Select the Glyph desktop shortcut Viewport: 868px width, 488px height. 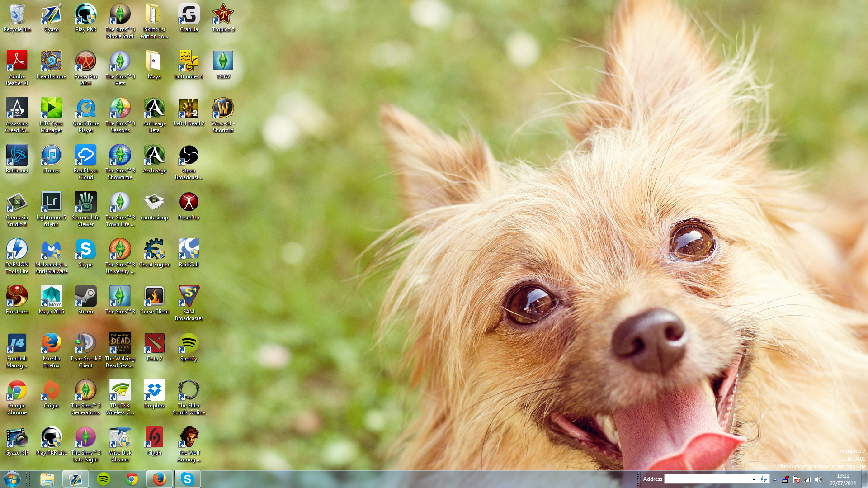tap(155, 441)
